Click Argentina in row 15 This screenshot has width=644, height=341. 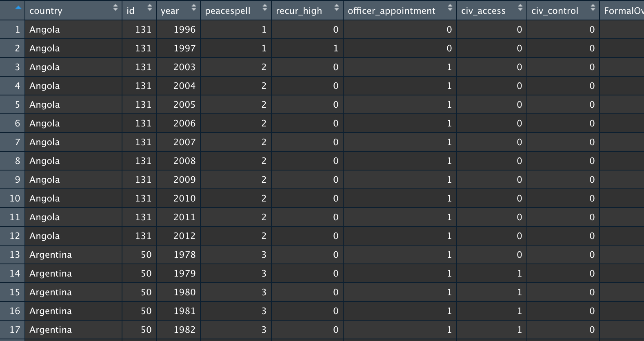tap(51, 292)
